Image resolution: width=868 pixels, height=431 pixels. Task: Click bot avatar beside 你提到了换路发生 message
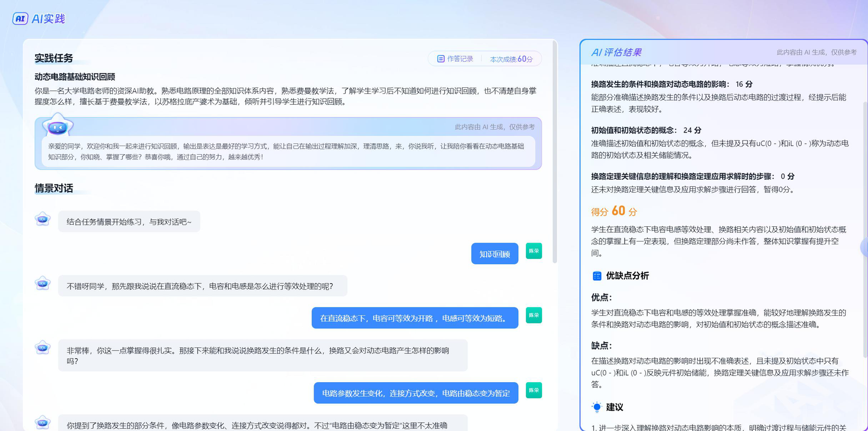(43, 423)
